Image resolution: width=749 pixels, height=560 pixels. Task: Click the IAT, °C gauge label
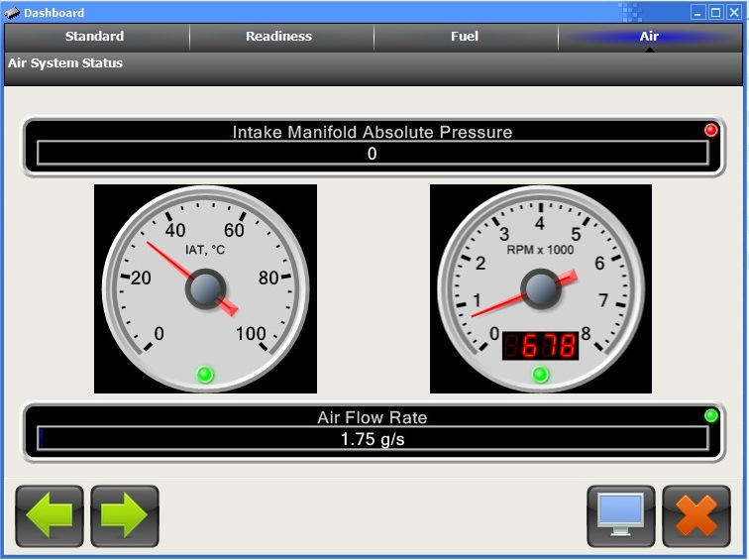pos(205,250)
